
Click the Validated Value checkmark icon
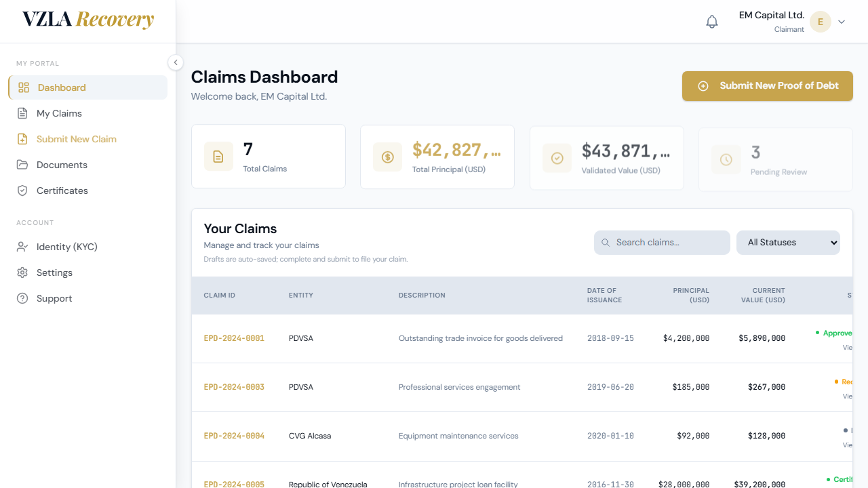557,158
